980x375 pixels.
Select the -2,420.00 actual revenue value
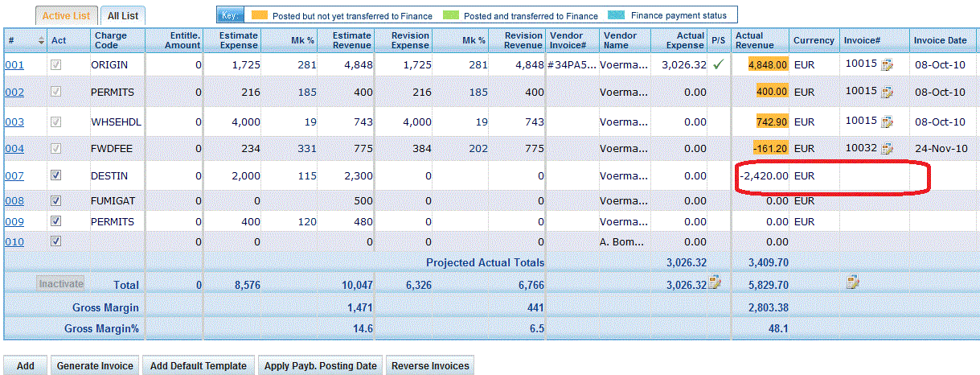tap(764, 175)
